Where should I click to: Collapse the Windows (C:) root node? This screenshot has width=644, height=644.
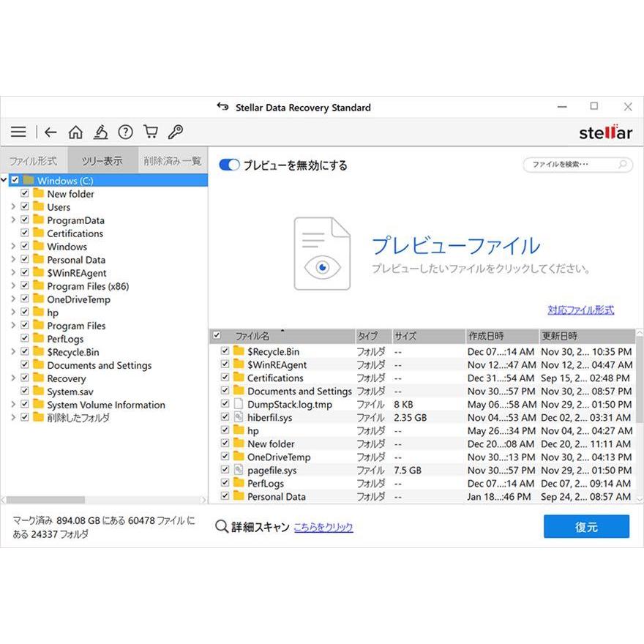[5, 181]
